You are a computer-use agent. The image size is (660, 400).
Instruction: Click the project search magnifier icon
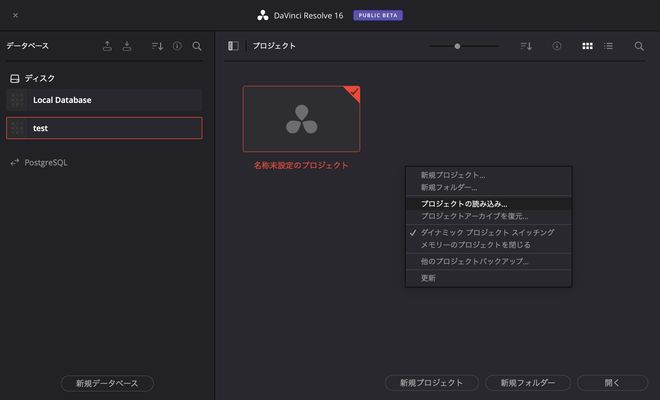click(639, 46)
